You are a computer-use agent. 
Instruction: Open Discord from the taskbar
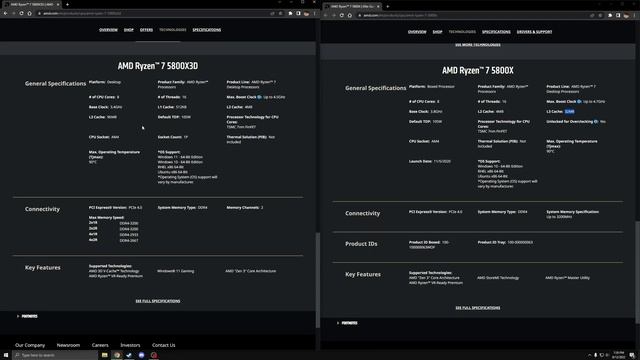point(142,355)
